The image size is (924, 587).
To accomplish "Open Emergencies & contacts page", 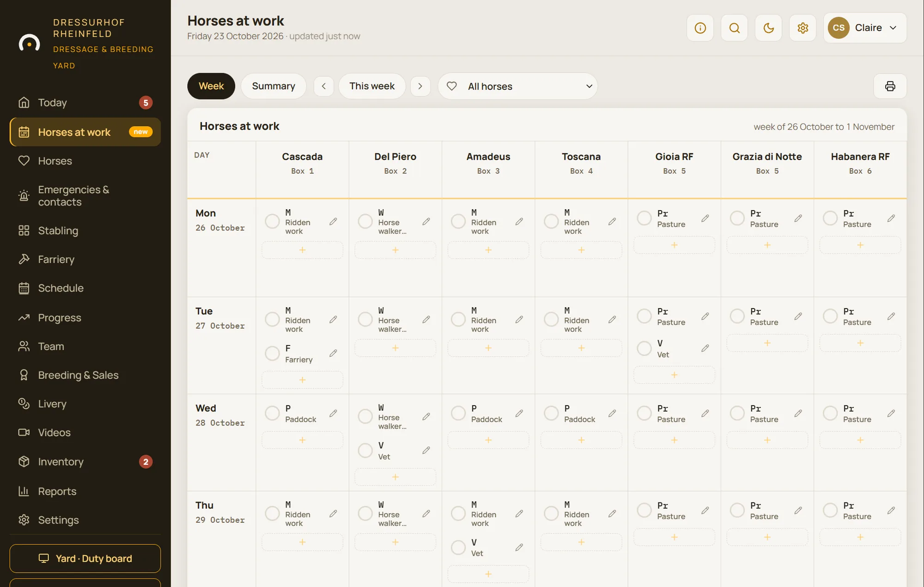I will 85,196.
